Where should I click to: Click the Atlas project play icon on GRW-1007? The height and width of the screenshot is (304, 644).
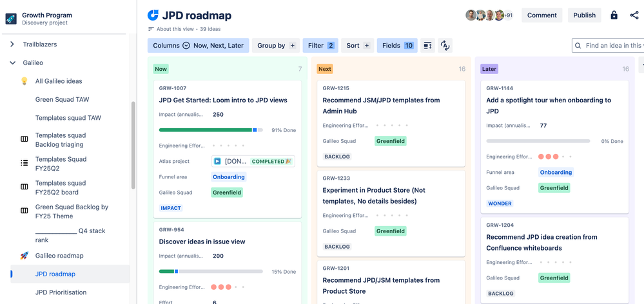coord(217,161)
